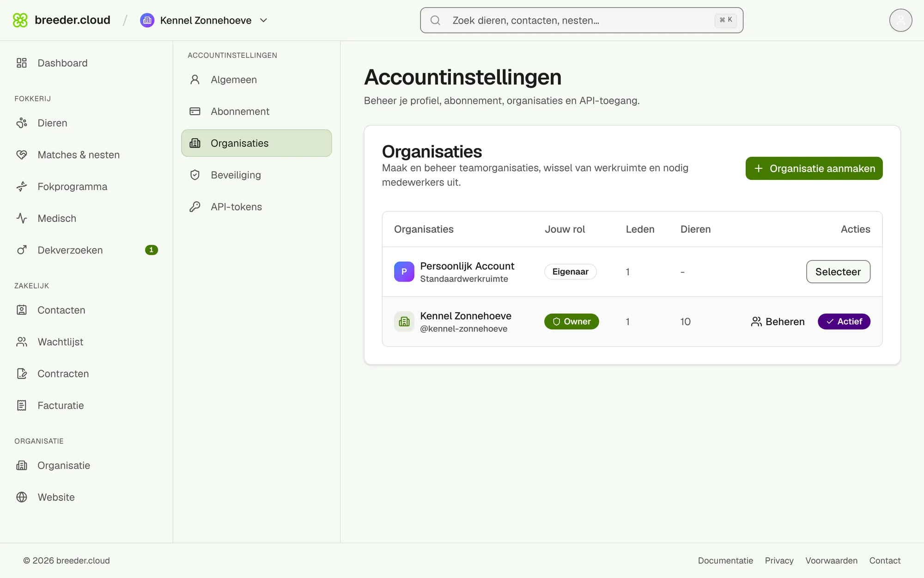Click the Beveiliging shield icon

[195, 175]
